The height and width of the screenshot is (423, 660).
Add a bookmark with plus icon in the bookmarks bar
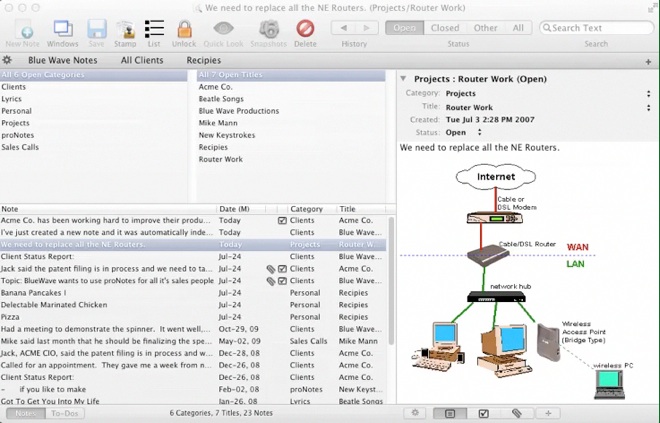pyautogui.click(x=648, y=61)
